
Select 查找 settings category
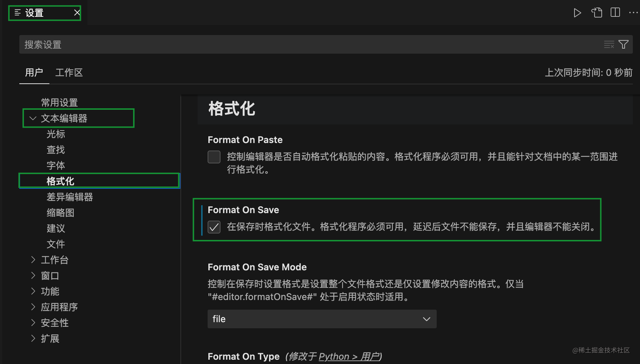(x=56, y=150)
